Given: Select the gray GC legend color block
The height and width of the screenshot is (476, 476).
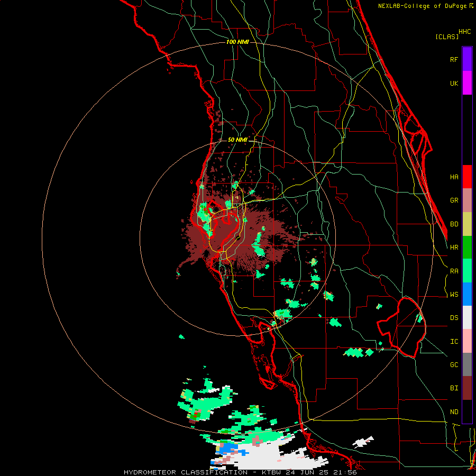Looking at the screenshot, I should (467, 364).
